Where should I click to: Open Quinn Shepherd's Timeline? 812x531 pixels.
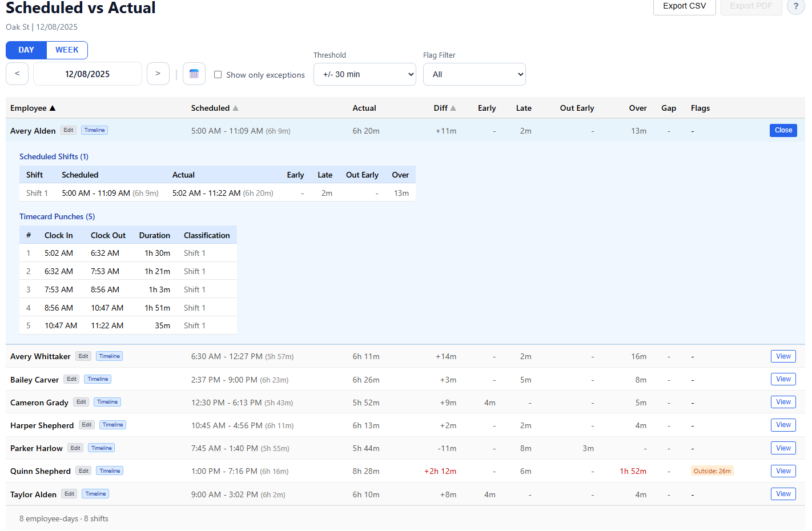[x=110, y=471]
